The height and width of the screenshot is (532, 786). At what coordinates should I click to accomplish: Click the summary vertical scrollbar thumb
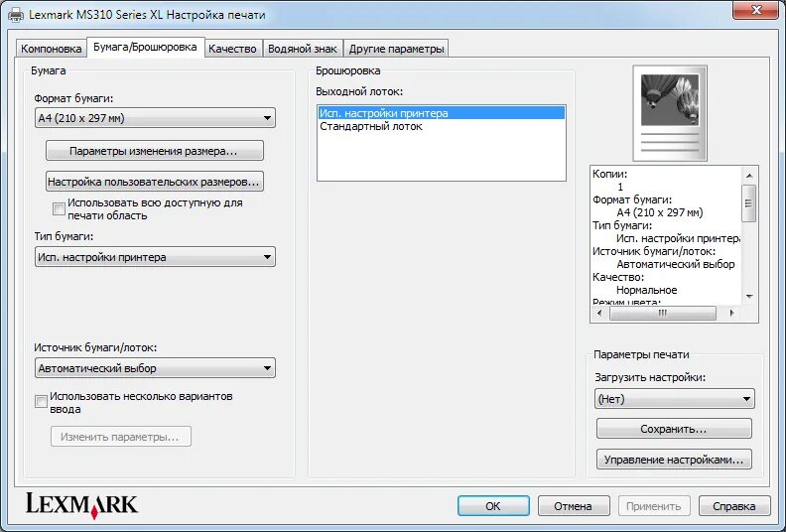click(749, 203)
